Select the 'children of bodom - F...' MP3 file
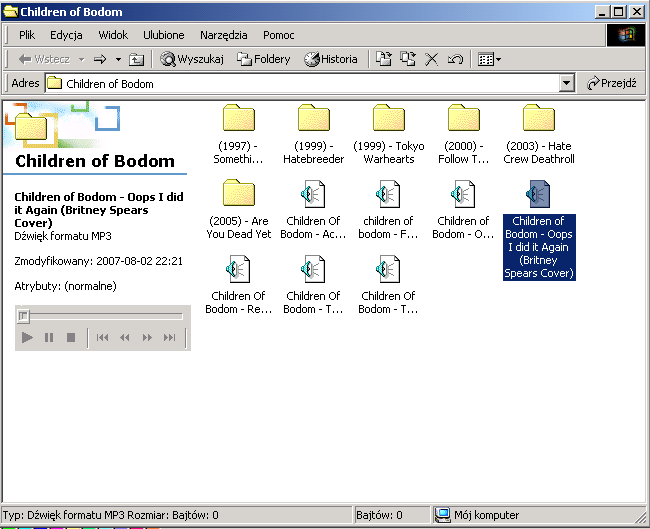Screen dimensions: 650x529 click(x=388, y=193)
